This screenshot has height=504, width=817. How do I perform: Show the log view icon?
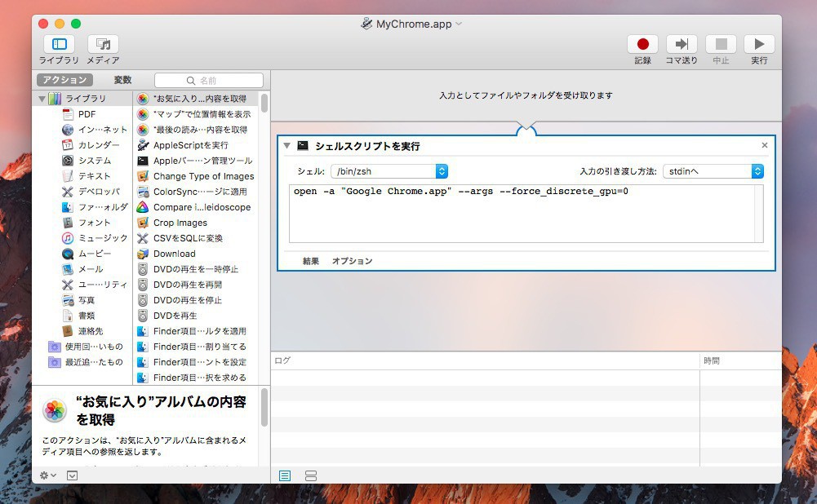[285, 475]
